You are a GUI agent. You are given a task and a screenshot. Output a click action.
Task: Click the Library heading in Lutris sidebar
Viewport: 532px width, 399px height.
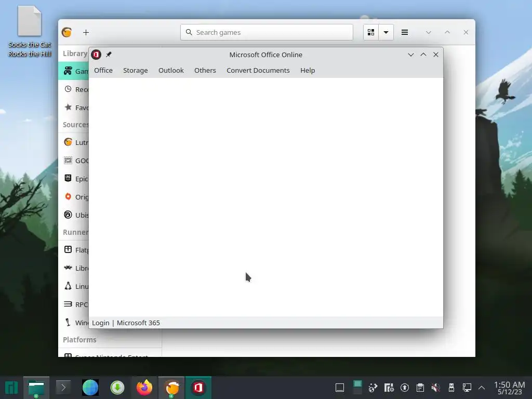click(75, 54)
